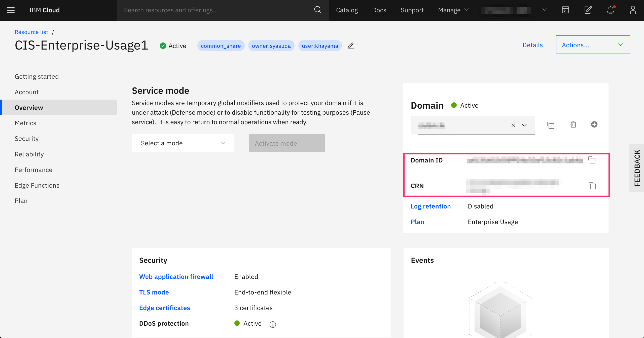The height and width of the screenshot is (338, 644).
Task: Open the user profile icon
Action: coord(633,10)
